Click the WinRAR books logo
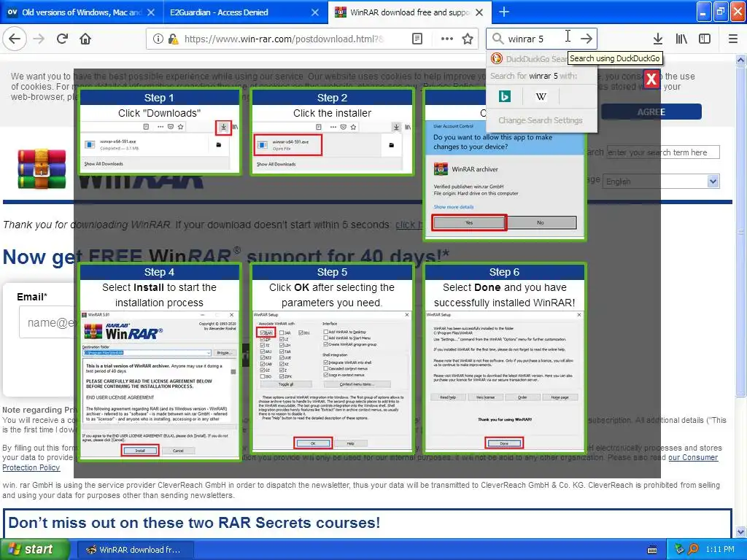The image size is (747, 560). [x=42, y=168]
